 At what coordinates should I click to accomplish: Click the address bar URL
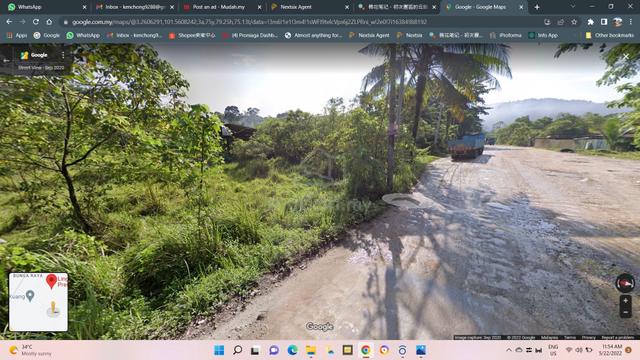tap(249, 22)
